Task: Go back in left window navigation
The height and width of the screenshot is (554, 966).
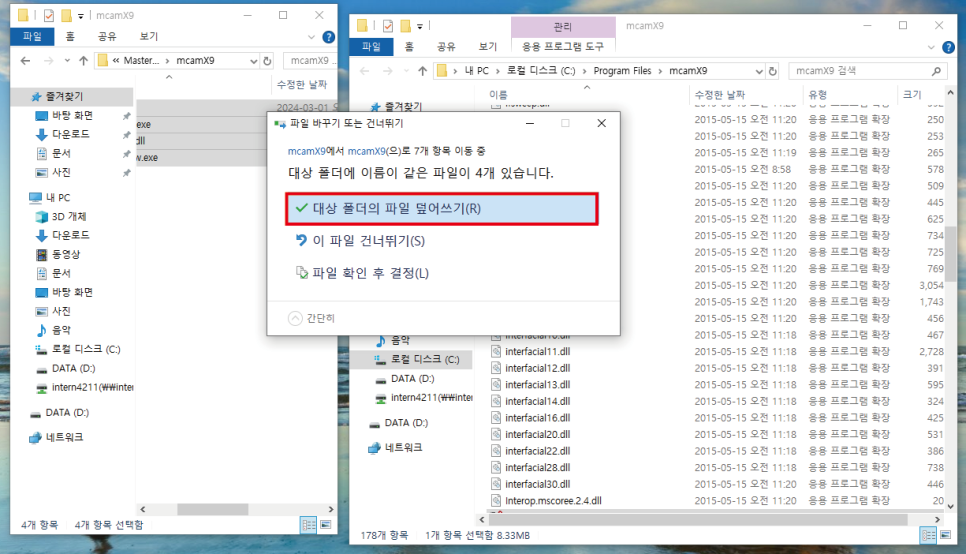Action: click(25, 60)
